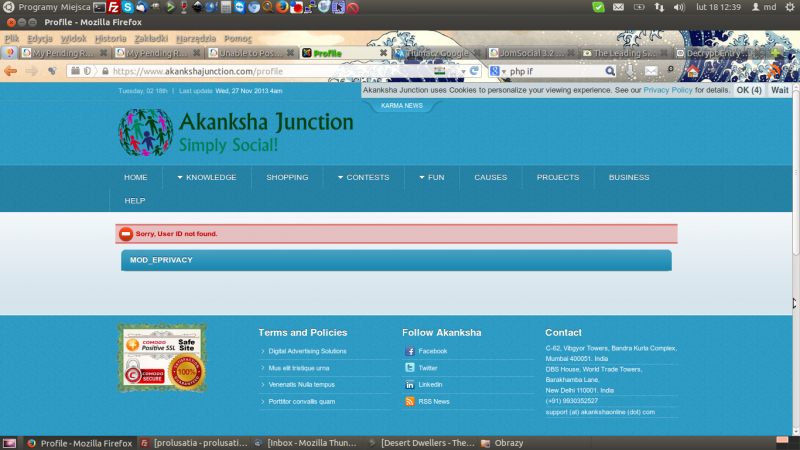Switch to the Unable to Pos... tab
This screenshot has width=800, height=450.
coord(252,53)
